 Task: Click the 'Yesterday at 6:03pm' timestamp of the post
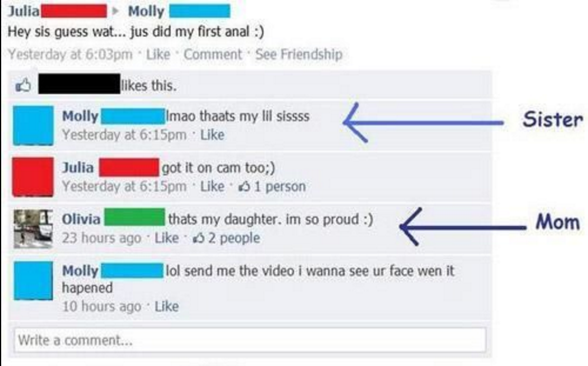pyautogui.click(x=70, y=55)
